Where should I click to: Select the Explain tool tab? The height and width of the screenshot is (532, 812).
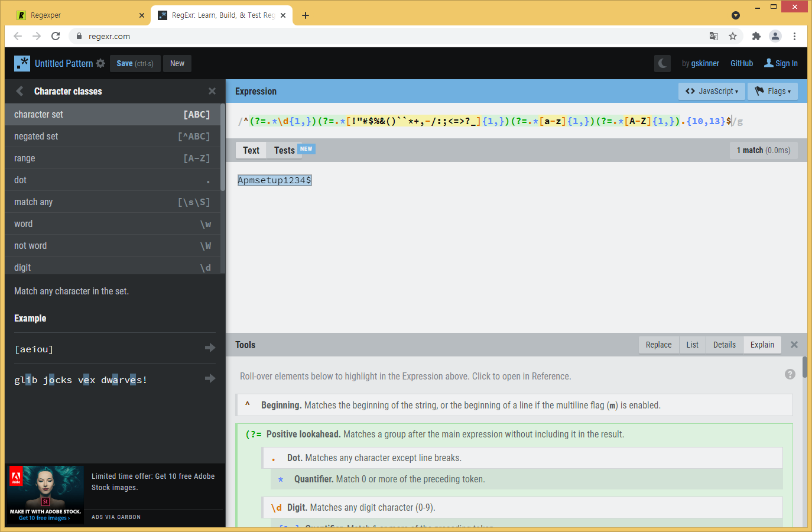coord(762,345)
